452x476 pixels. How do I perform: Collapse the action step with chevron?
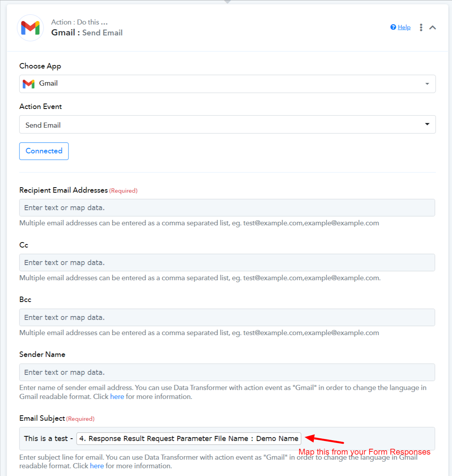coord(433,27)
